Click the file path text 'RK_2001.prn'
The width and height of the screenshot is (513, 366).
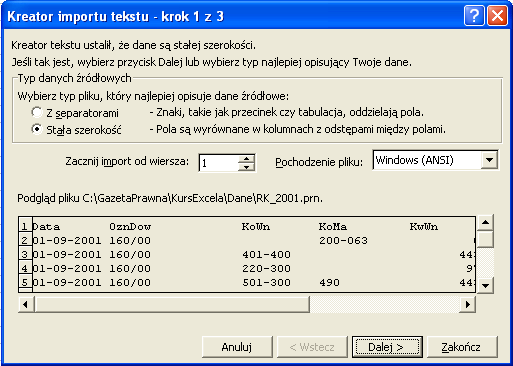click(x=289, y=198)
